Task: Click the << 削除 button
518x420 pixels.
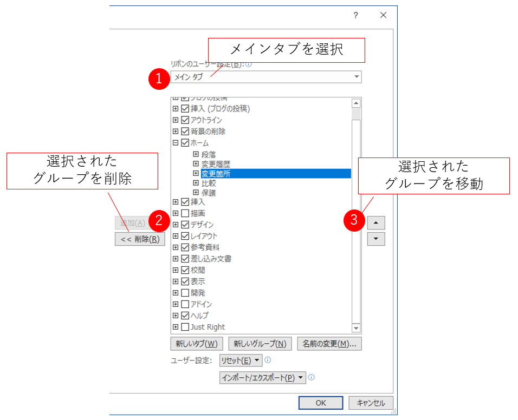Action: (x=140, y=239)
